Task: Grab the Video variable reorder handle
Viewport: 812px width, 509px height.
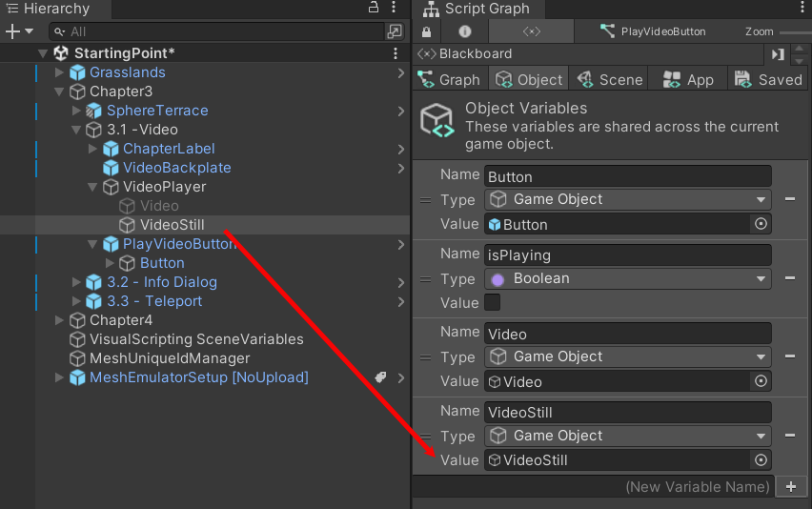Action: 425,357
